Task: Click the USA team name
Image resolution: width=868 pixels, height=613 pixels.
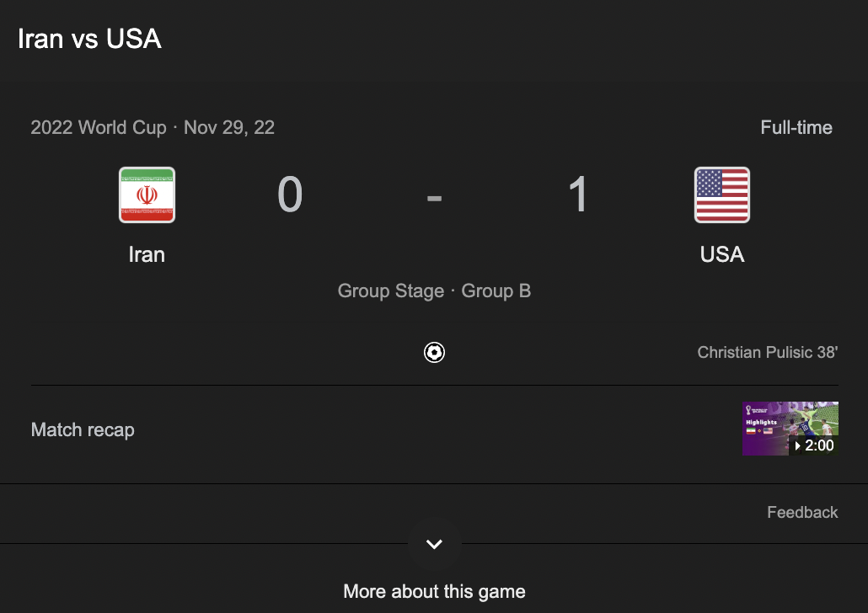Action: point(722,254)
